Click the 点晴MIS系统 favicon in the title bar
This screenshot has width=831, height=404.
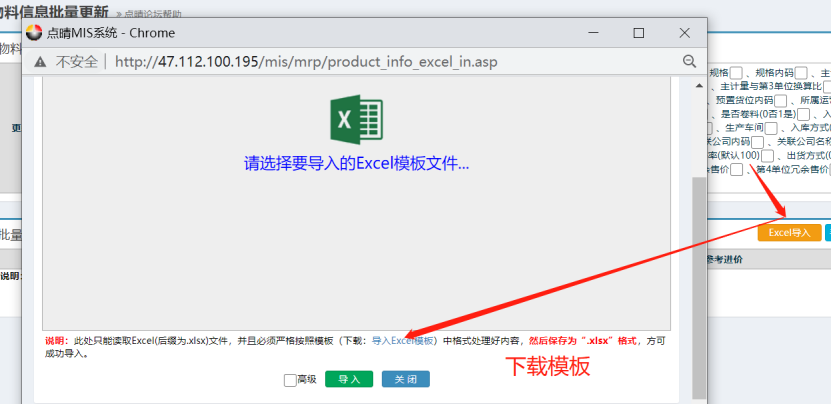[x=34, y=33]
